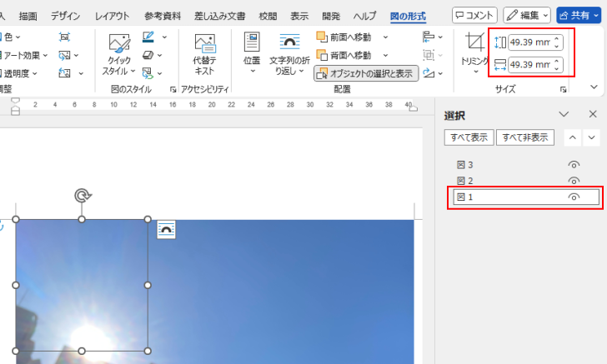607x364 pixels.
Task: Close the Selection (選択) pane
Action: point(593,114)
